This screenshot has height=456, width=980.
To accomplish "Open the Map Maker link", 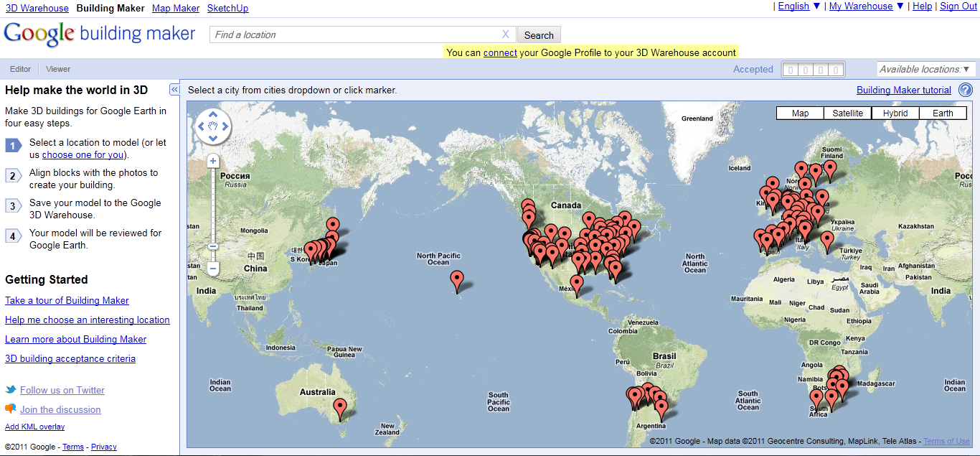I will point(176,8).
